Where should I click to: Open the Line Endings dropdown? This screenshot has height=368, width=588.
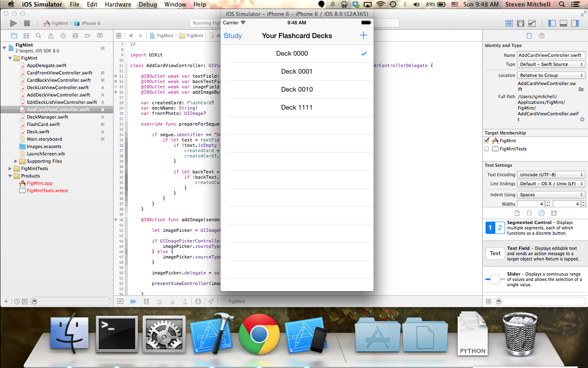551,184
